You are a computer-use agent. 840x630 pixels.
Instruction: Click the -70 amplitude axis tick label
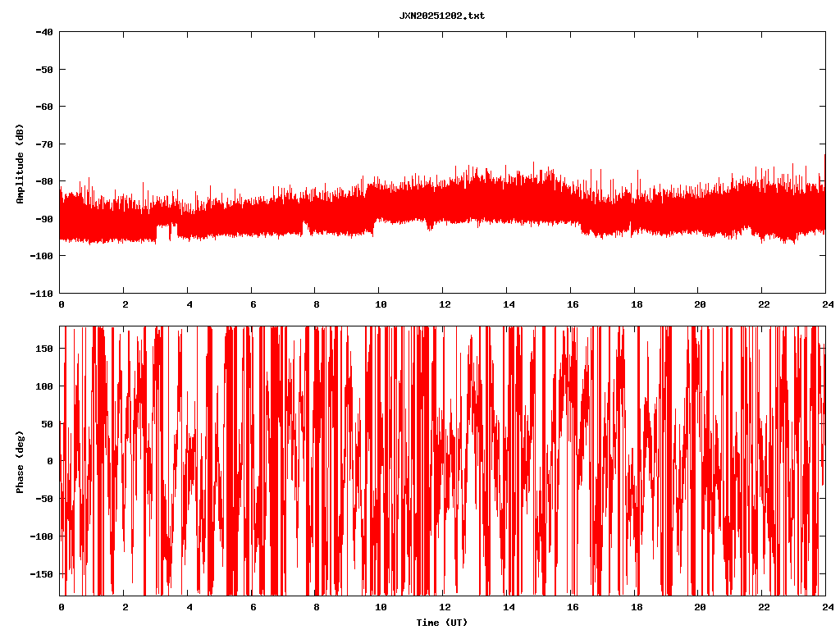(44, 144)
